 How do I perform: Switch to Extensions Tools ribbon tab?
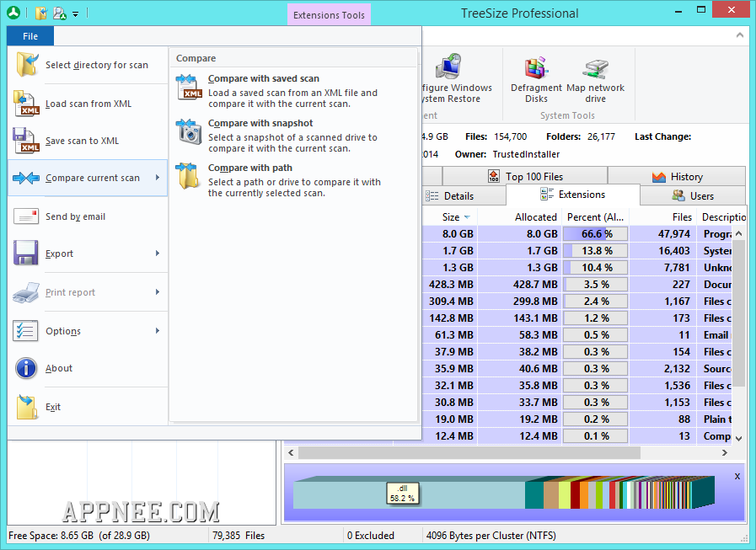(329, 15)
